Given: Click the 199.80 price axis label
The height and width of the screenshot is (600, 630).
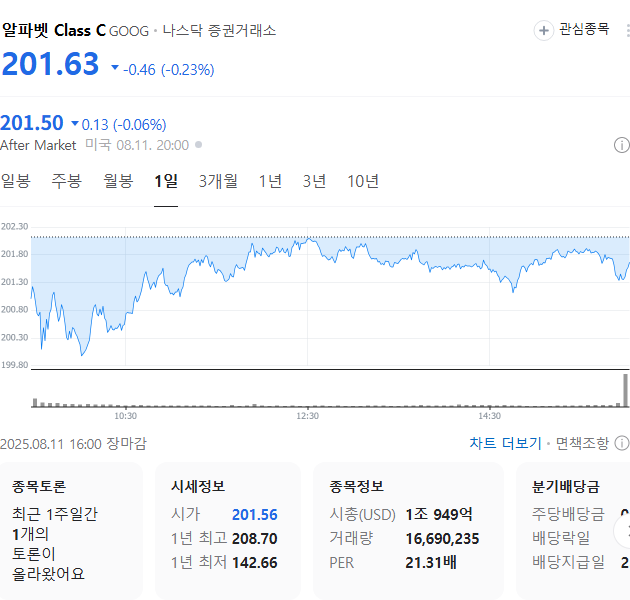Looking at the screenshot, I should 14,365.
